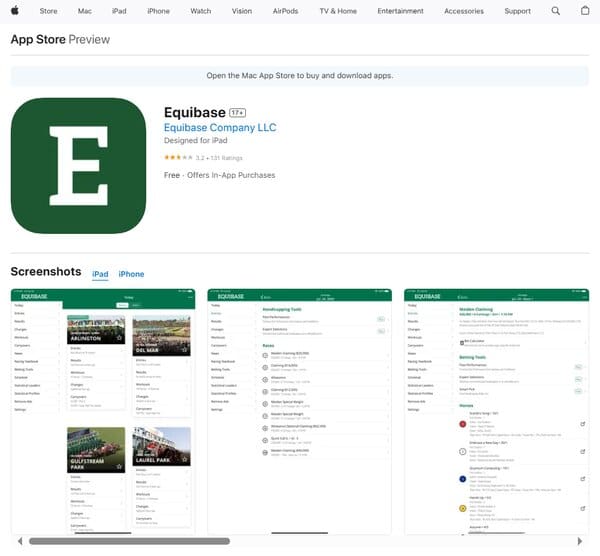
Task: Click the Del Mar track photo in first screenshot
Action: [161, 336]
